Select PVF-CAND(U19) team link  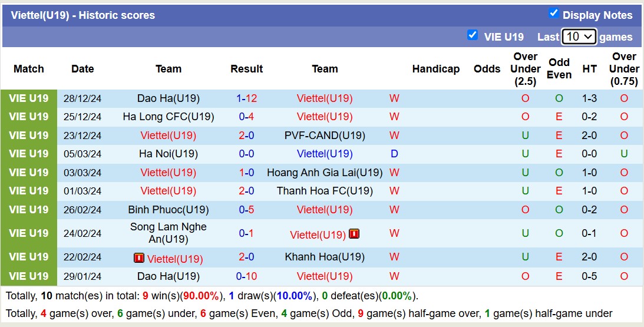coord(325,136)
